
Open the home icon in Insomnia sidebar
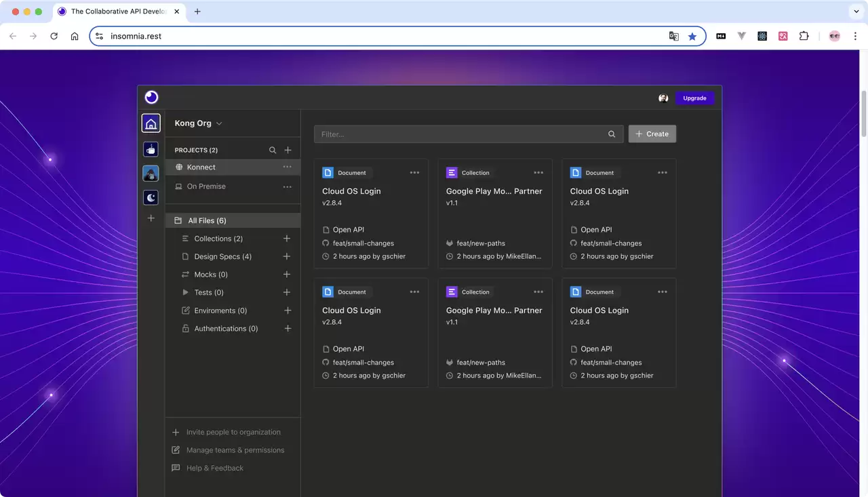coord(151,123)
